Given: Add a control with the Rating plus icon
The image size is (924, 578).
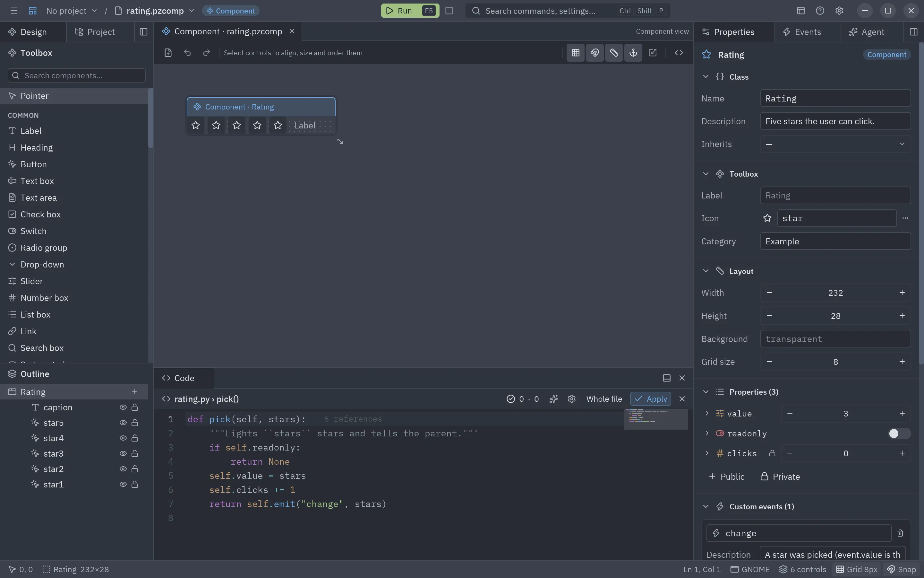Looking at the screenshot, I should point(135,392).
